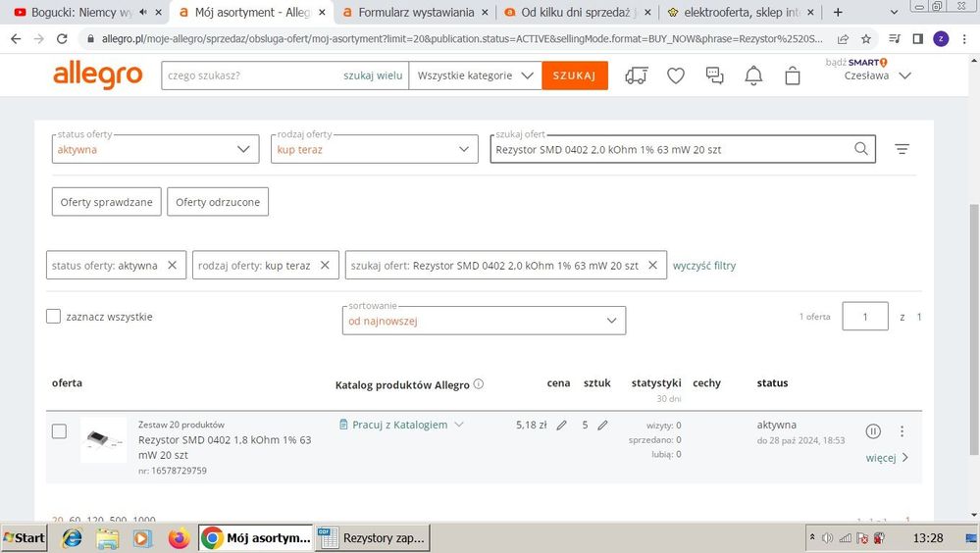Open Rezystory zap... taskbar window
Screen dimensions: 980x553
[372, 538]
